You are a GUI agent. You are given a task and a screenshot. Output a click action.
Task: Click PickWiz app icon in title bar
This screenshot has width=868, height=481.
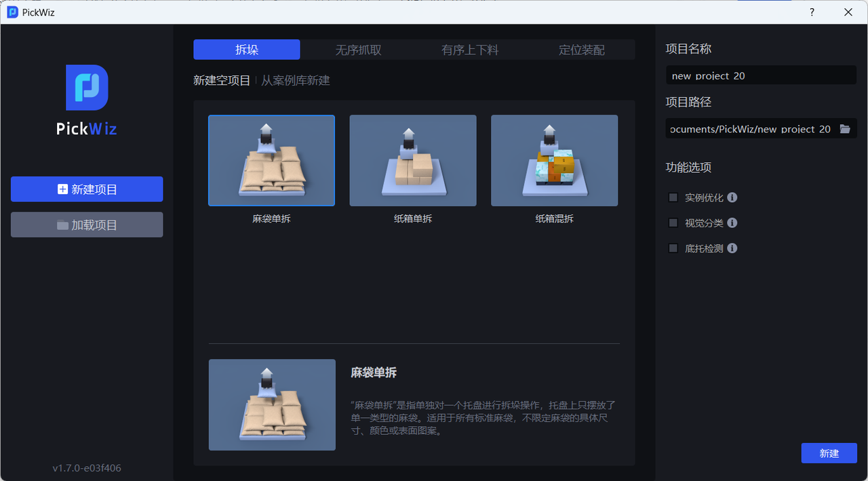tap(12, 12)
